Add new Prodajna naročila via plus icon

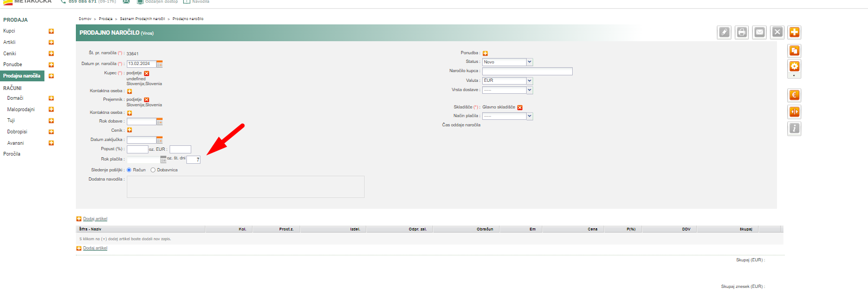51,76
